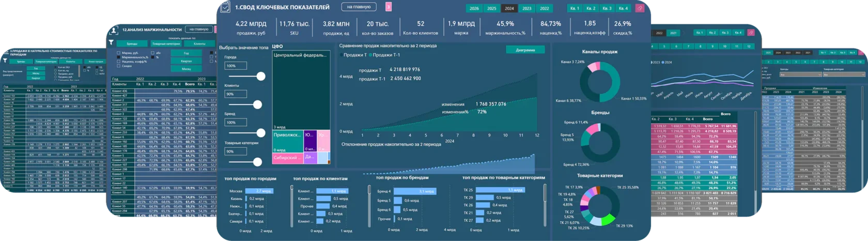Click the clipboard checklist icon beside the summary title
Viewport: 868px width, 241px height.
(x=225, y=7)
